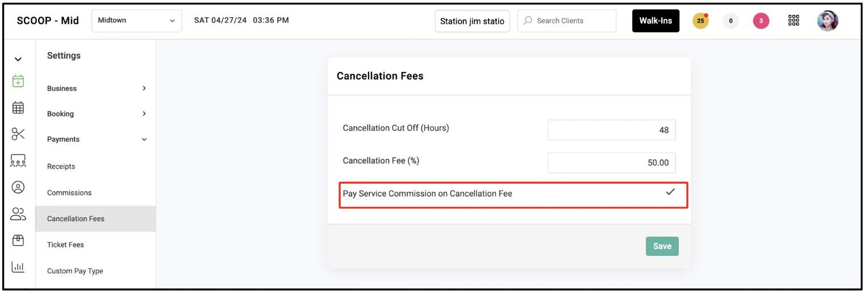
Task: Open the reports bar chart icon
Action: click(x=18, y=267)
